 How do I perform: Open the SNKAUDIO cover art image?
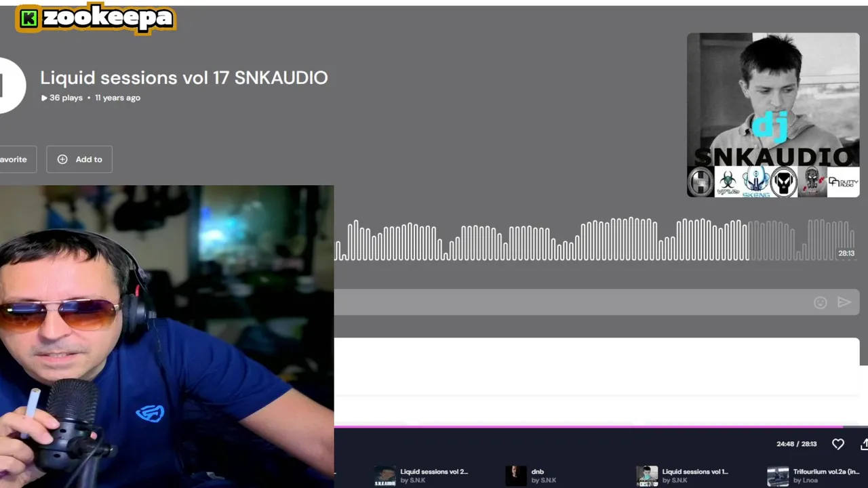point(773,115)
